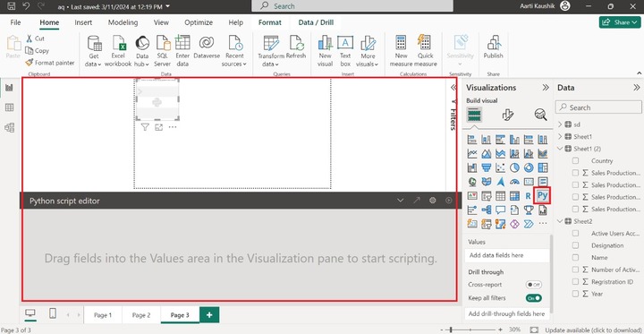Image resolution: width=644 pixels, height=334 pixels.
Task: Expand the sd table in Data pane
Action: [x=560, y=124]
